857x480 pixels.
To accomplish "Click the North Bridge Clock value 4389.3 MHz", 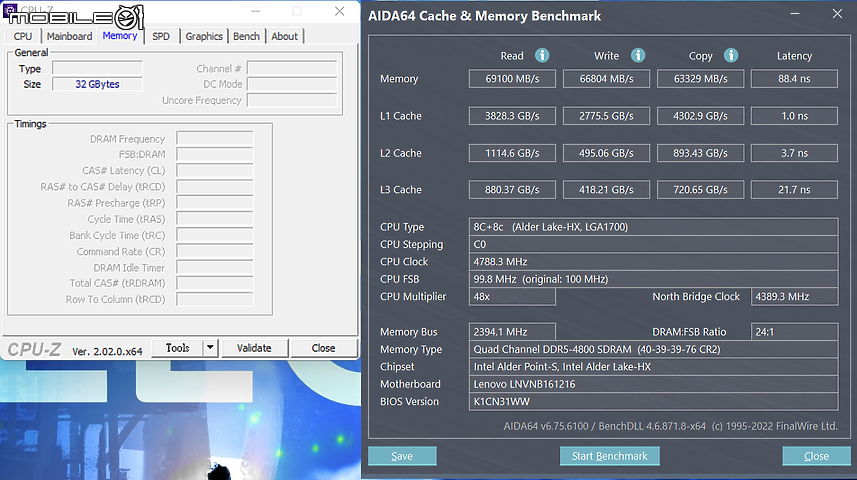I will 794,296.
